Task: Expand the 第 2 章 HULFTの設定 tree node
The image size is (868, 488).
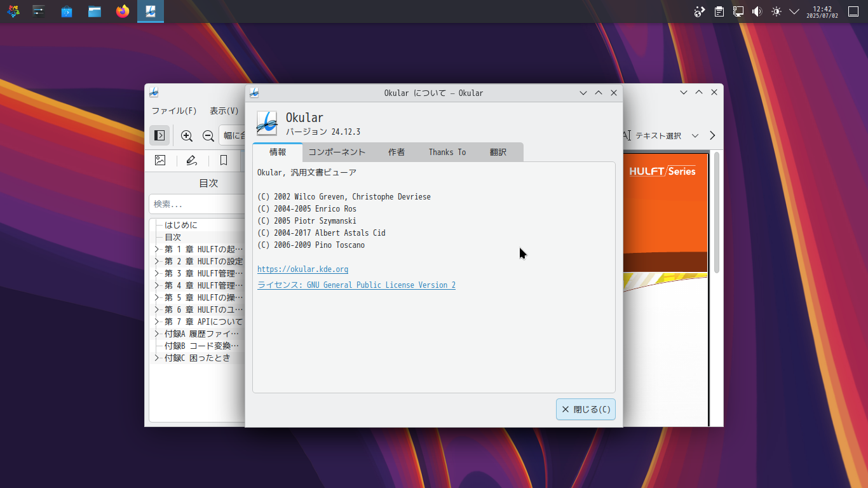Action: tap(157, 261)
